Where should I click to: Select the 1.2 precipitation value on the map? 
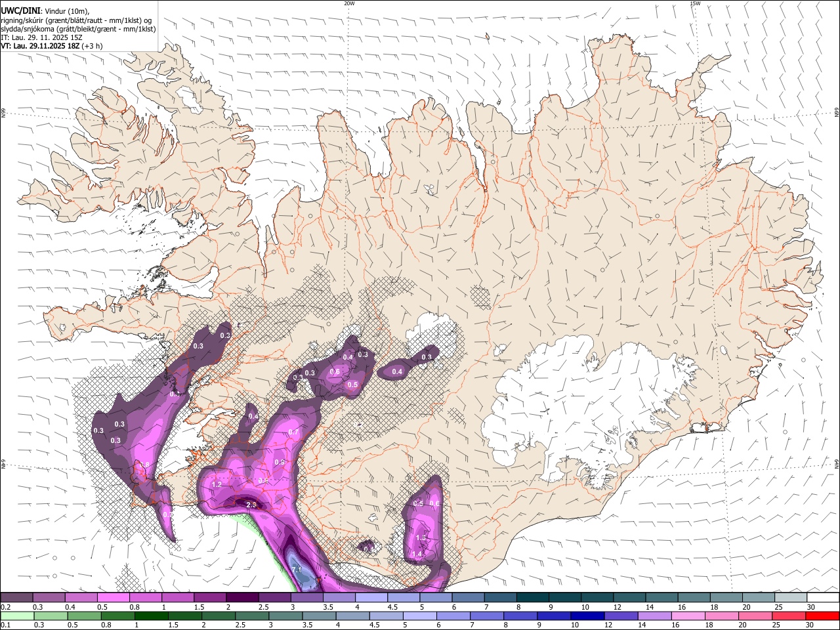(217, 484)
